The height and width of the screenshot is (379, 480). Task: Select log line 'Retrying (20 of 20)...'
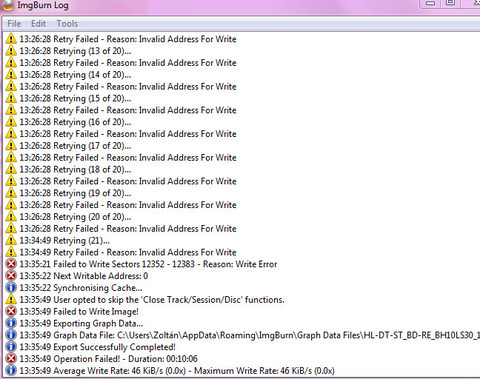[75, 217]
